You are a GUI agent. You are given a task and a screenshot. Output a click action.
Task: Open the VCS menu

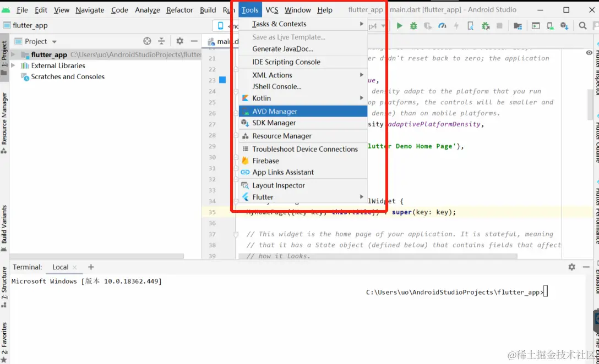pyautogui.click(x=271, y=10)
